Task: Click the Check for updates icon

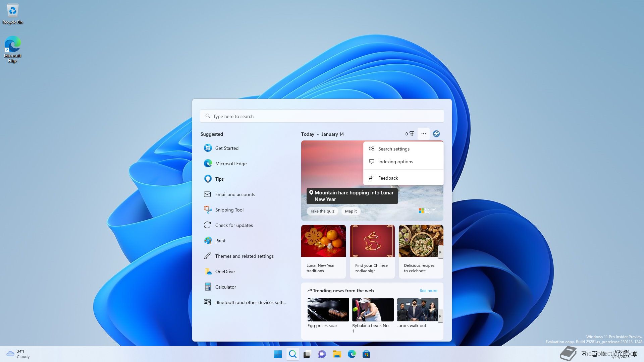Action: point(207,225)
